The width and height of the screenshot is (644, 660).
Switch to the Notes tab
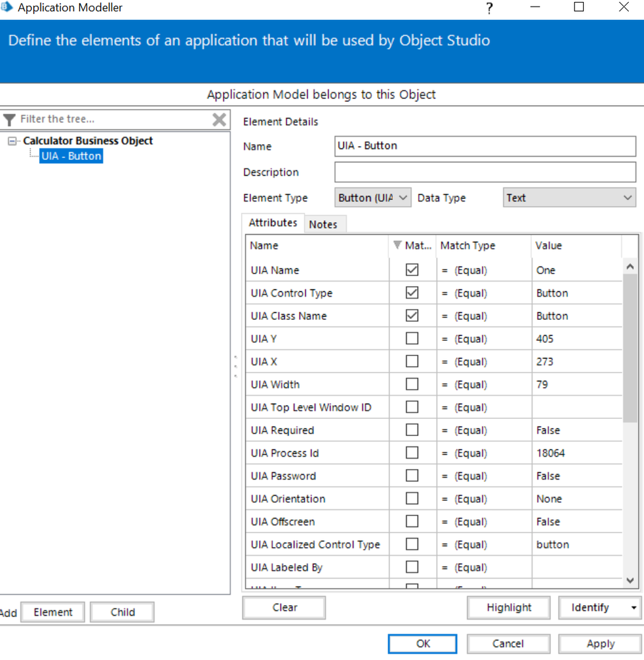point(323,225)
